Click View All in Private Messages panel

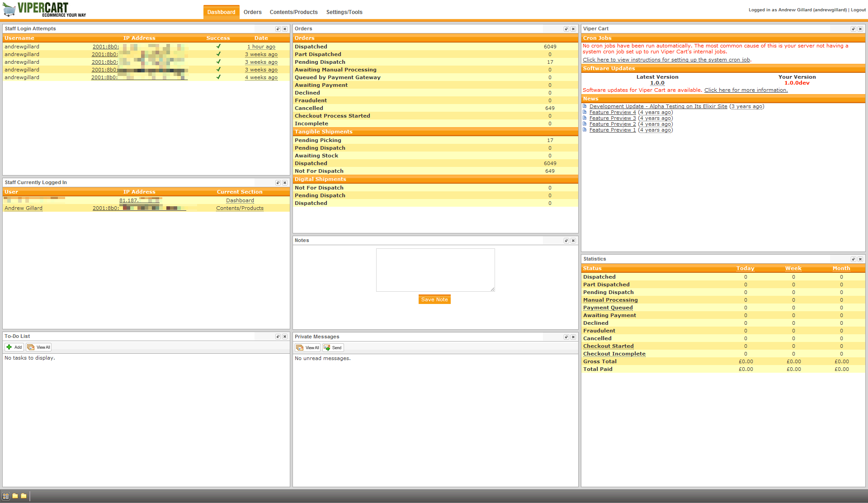coord(308,348)
